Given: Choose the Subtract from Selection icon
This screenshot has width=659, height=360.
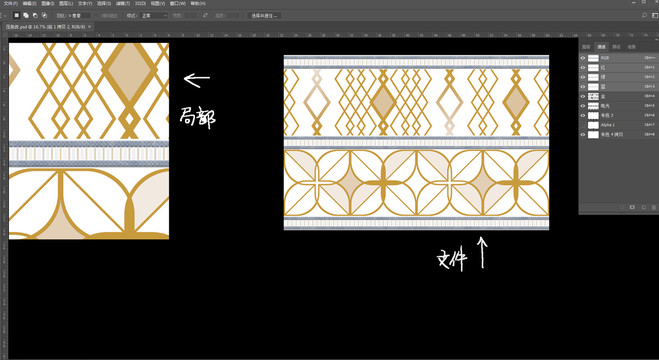Looking at the screenshot, I should point(35,16).
